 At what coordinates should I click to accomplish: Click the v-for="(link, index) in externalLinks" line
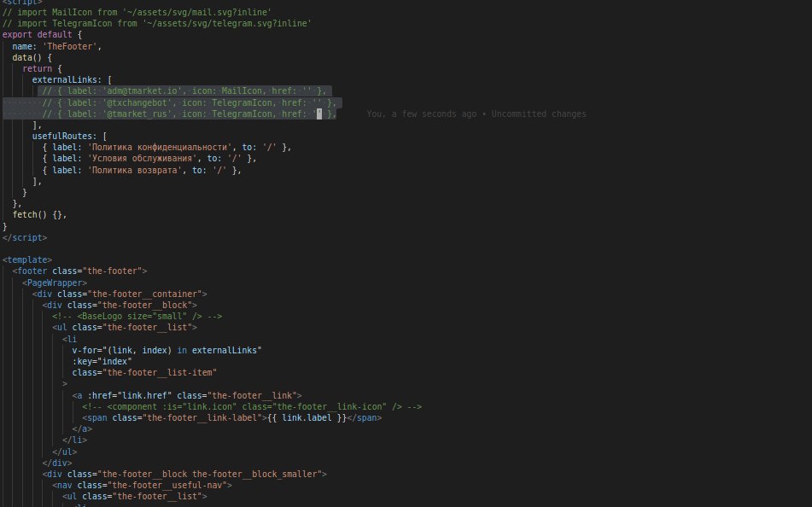[x=166, y=351]
